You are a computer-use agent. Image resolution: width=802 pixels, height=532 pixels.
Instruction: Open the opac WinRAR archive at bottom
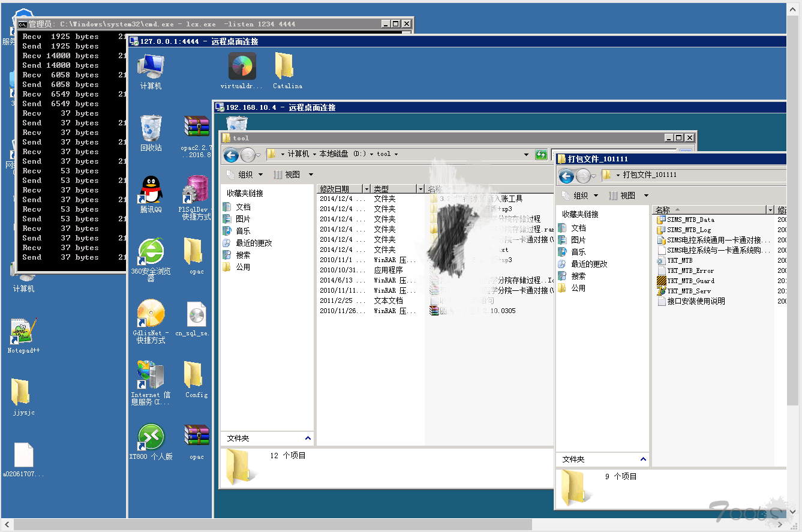click(197, 441)
